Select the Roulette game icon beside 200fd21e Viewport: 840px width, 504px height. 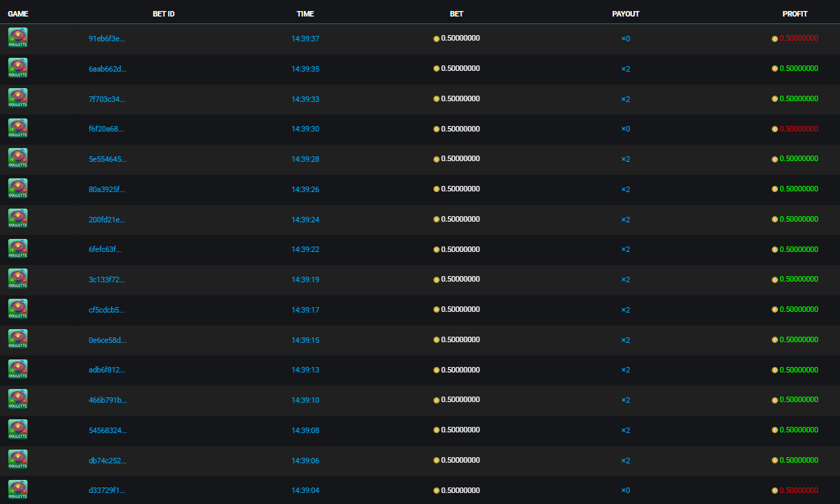coord(18,219)
